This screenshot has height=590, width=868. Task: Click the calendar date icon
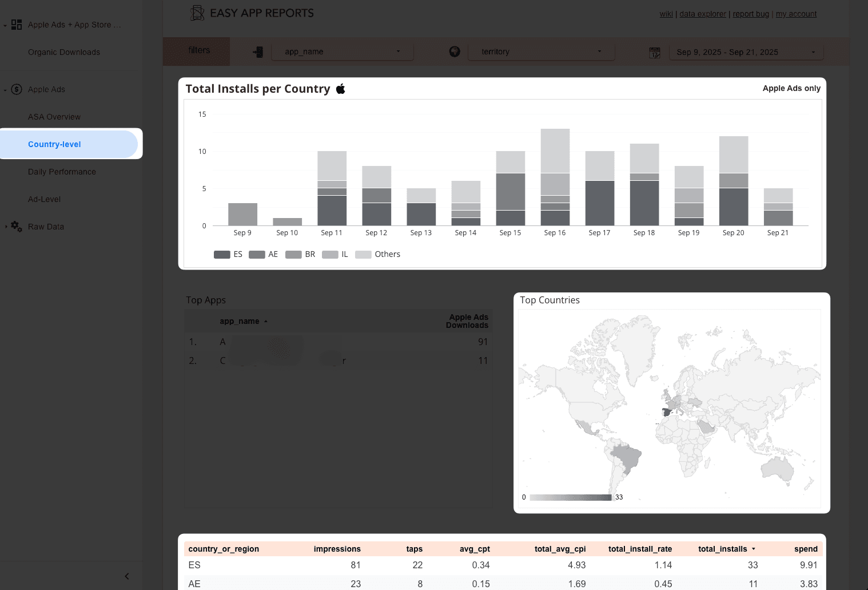(655, 53)
